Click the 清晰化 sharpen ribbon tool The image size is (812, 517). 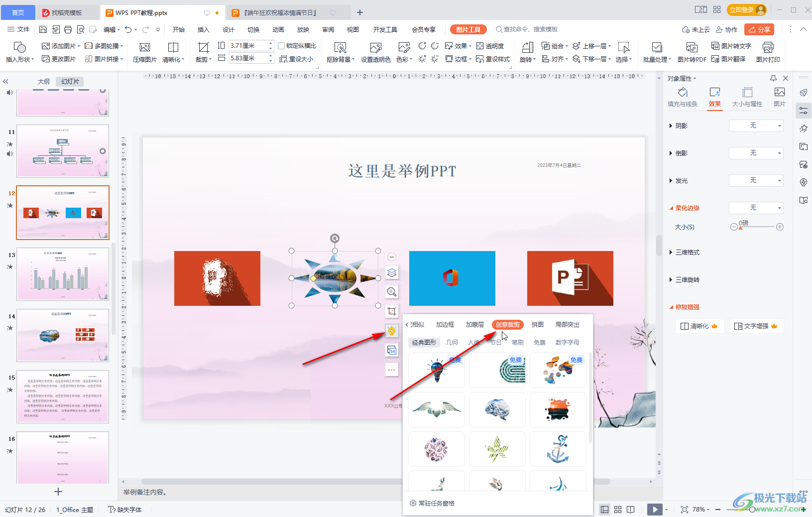[173, 52]
